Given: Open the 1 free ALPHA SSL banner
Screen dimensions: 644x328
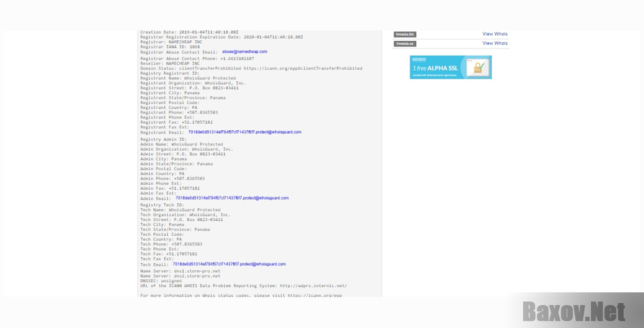Looking at the screenshot, I should coord(451,67).
